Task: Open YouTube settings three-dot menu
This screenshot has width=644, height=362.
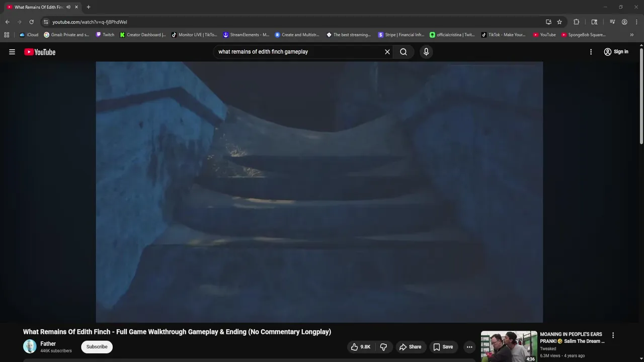Action: [x=591, y=52]
